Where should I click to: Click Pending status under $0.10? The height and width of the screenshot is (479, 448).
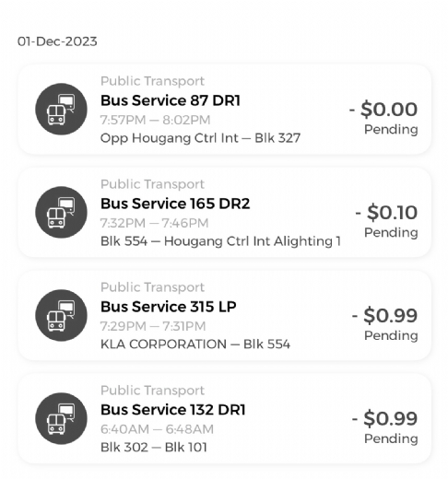point(391,232)
